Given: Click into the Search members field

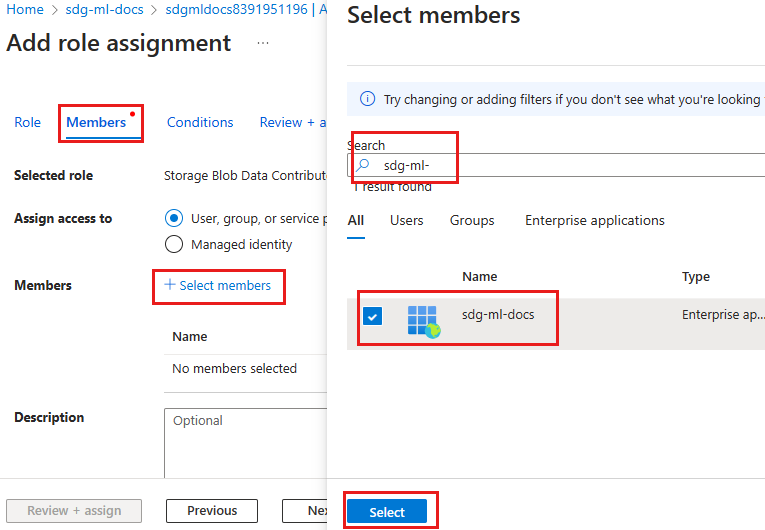Looking at the screenshot, I should click(560, 165).
